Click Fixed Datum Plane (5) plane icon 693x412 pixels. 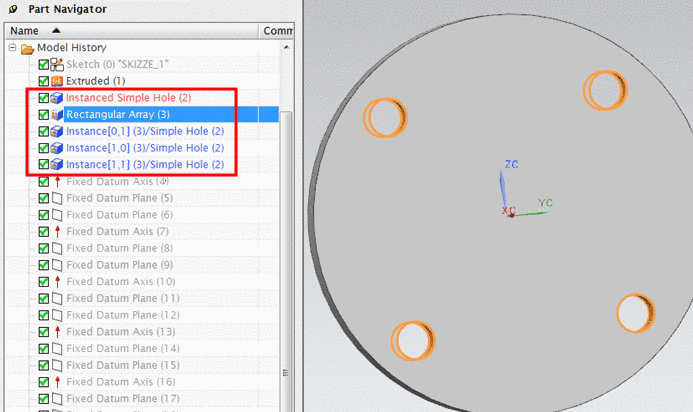coord(57,198)
